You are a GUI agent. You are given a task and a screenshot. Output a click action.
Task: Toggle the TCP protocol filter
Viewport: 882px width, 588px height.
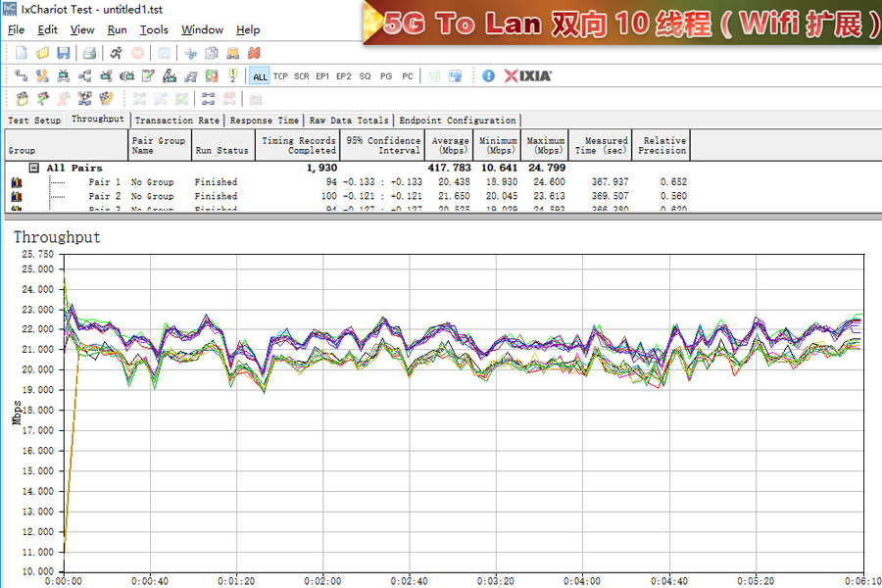tap(280, 76)
